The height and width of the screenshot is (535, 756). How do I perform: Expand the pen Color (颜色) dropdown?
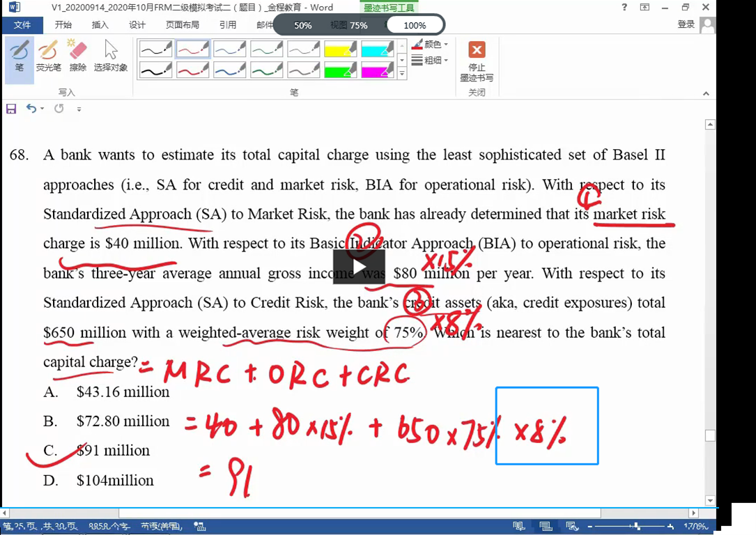431,45
